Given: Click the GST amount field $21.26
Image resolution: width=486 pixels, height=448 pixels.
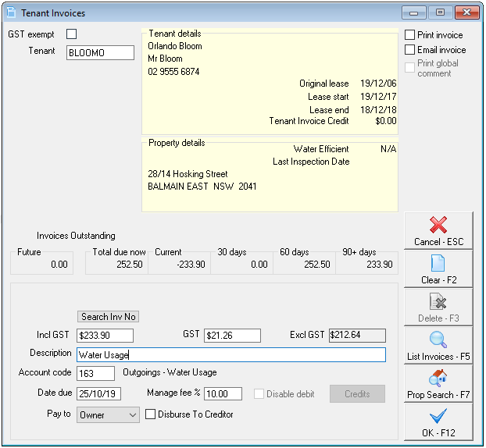Looking at the screenshot, I should tap(232, 336).
